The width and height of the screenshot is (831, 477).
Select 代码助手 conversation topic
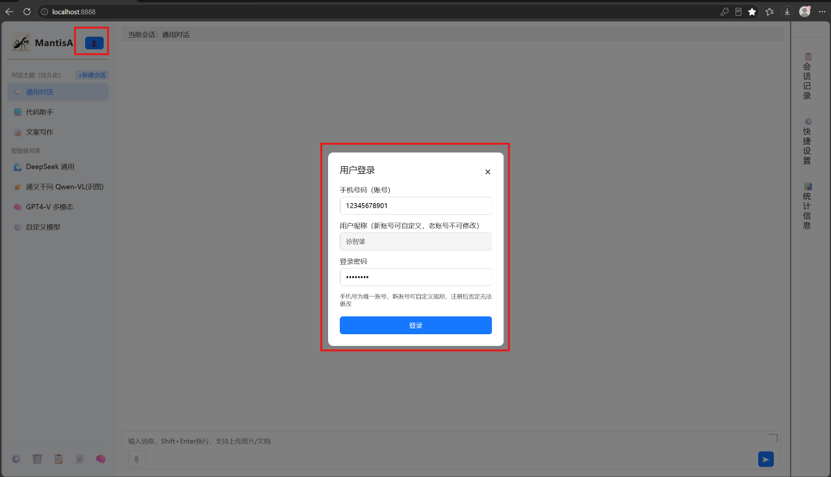tap(58, 112)
